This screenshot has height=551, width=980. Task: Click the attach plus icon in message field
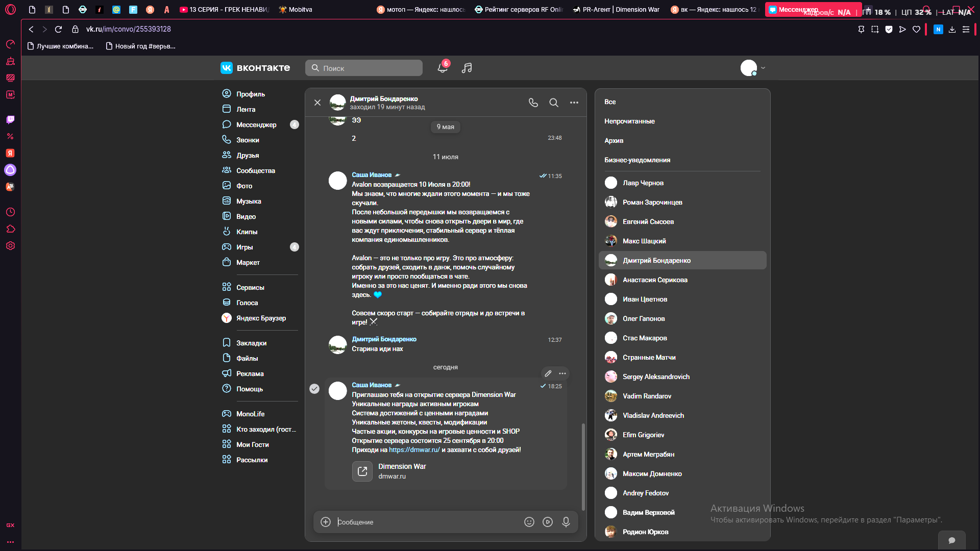(326, 522)
